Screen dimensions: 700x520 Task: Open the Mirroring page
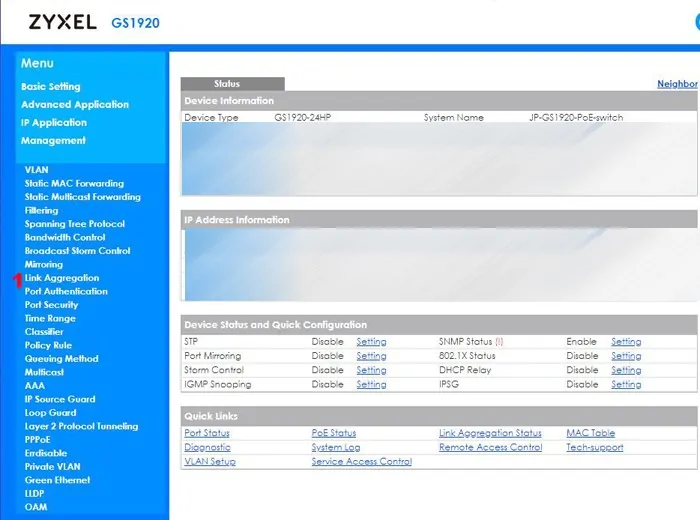click(x=43, y=264)
